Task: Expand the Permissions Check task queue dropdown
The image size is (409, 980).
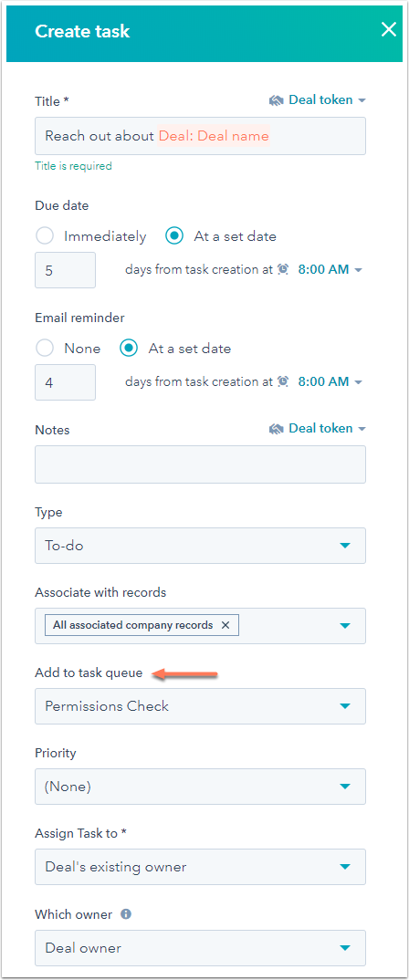Action: pos(200,706)
